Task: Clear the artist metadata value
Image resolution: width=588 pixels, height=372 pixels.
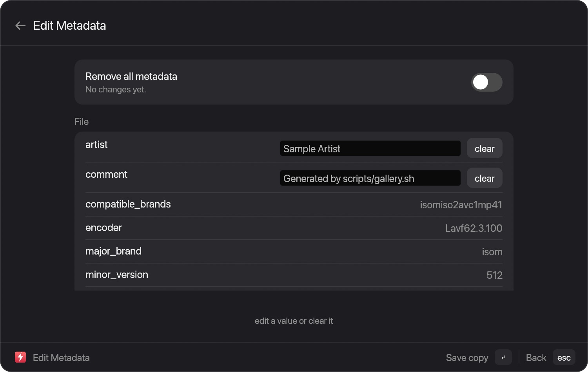Action: (x=485, y=148)
